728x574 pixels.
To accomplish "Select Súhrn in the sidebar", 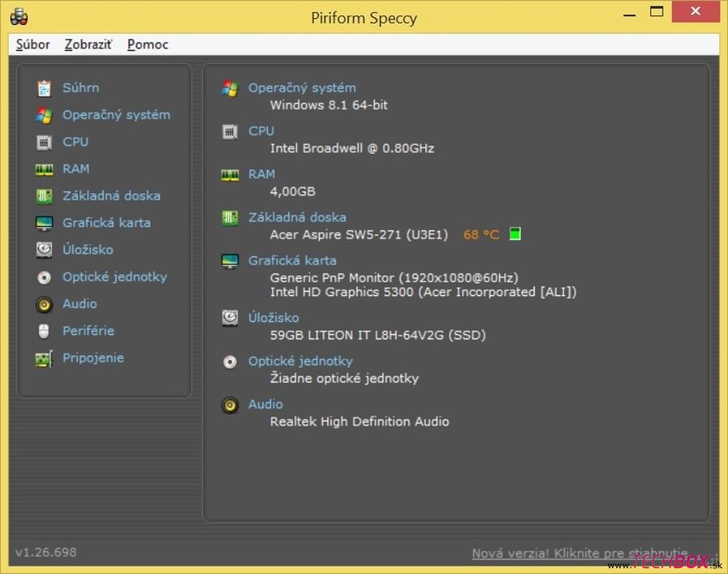I will coord(81,87).
